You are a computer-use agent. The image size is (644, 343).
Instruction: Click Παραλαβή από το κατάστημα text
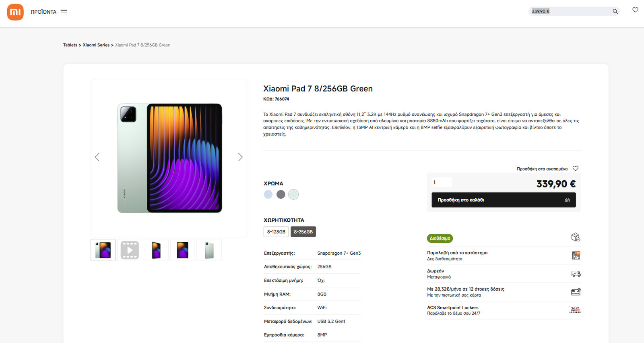(x=457, y=253)
